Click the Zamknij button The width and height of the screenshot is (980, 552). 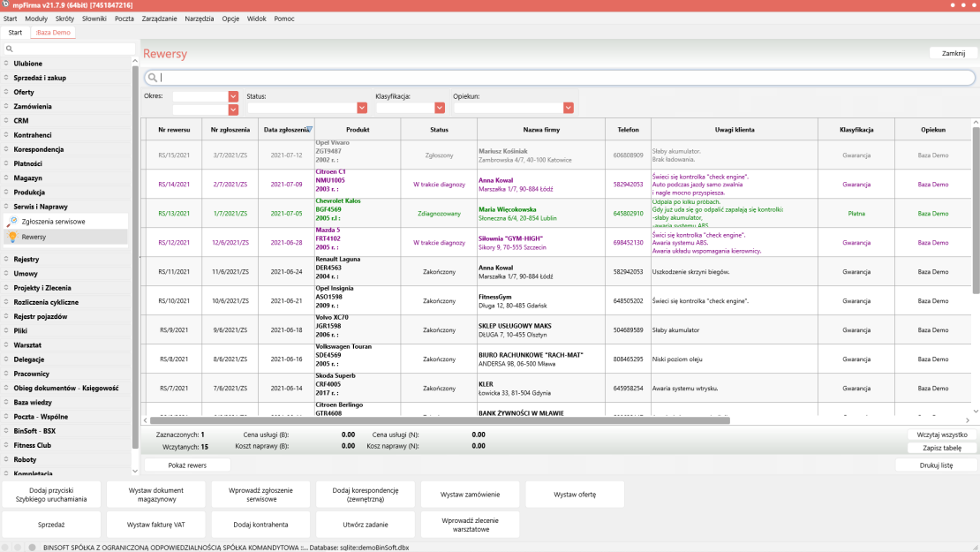pyautogui.click(x=954, y=53)
